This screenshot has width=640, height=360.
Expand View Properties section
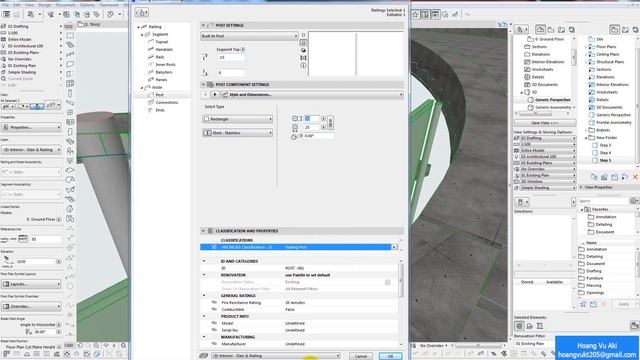pos(581,187)
